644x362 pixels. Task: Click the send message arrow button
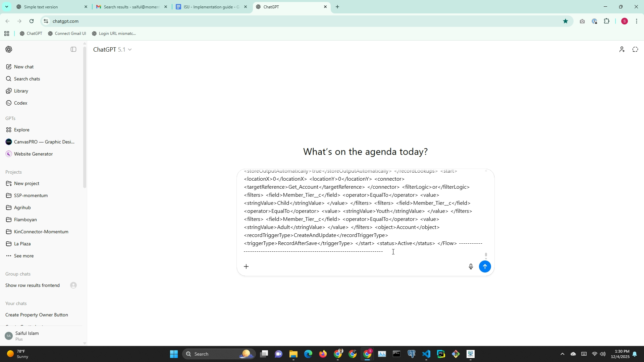[485, 267]
